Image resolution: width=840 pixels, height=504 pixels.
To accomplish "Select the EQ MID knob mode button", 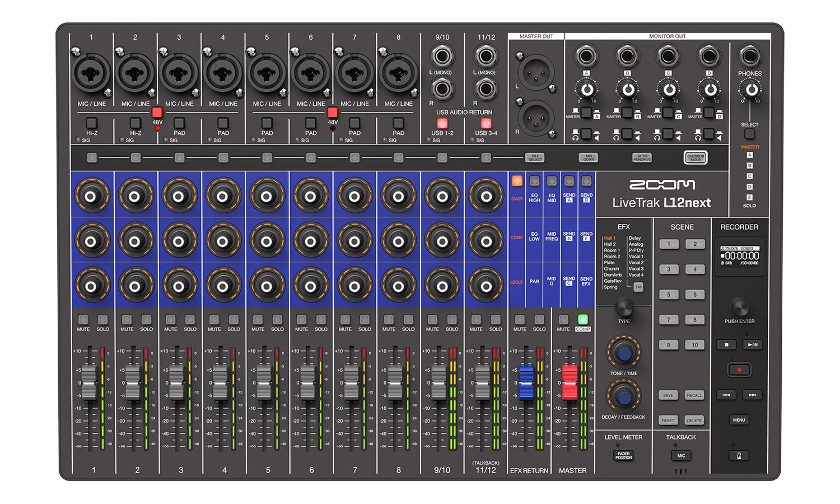I will tap(552, 181).
